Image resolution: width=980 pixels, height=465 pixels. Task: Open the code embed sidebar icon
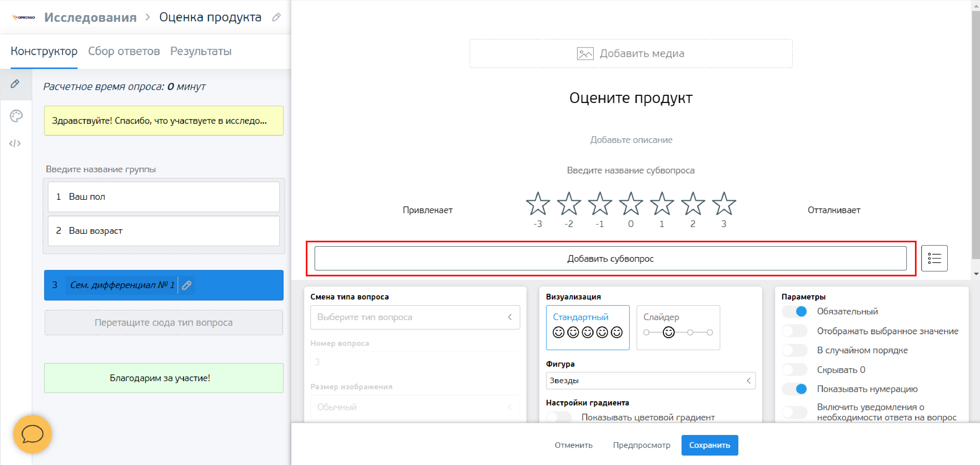coord(15,143)
